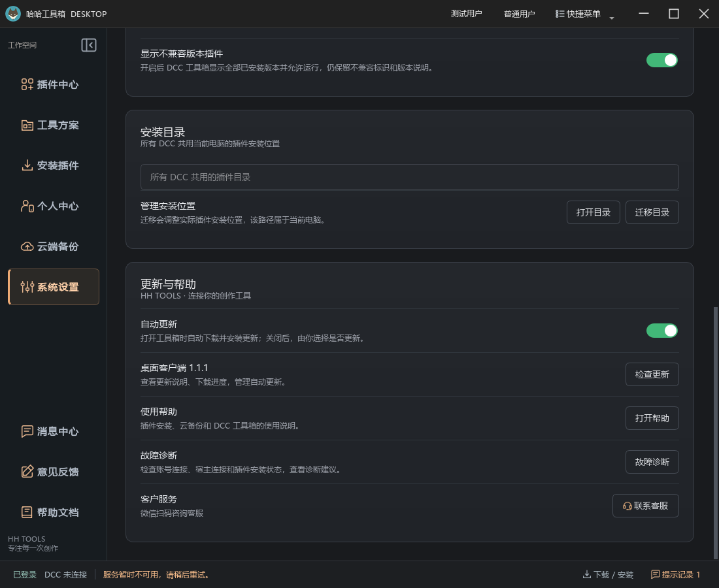Click the 系统设置 sliders icon
Screen dimensions: 719x588
(27, 287)
